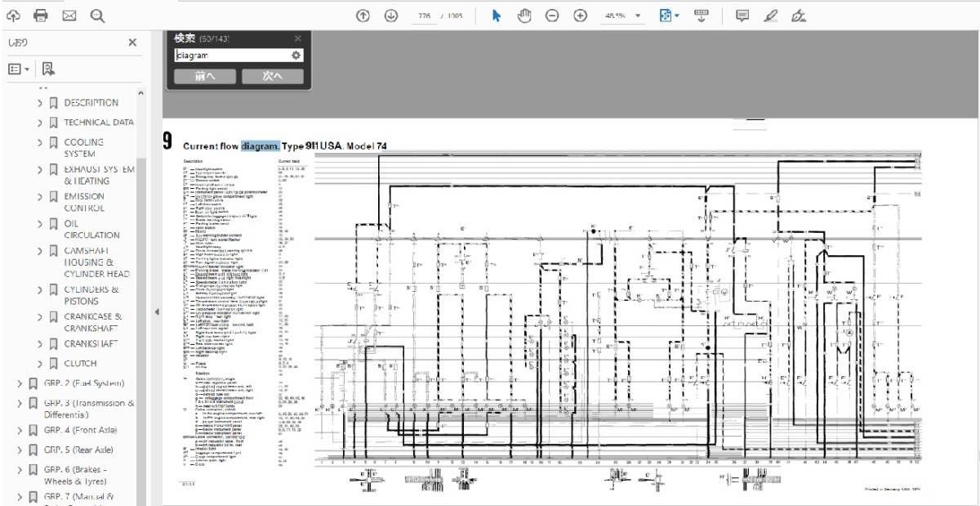Go to previous page arrow
The width and height of the screenshot is (980, 506).
pos(363,16)
